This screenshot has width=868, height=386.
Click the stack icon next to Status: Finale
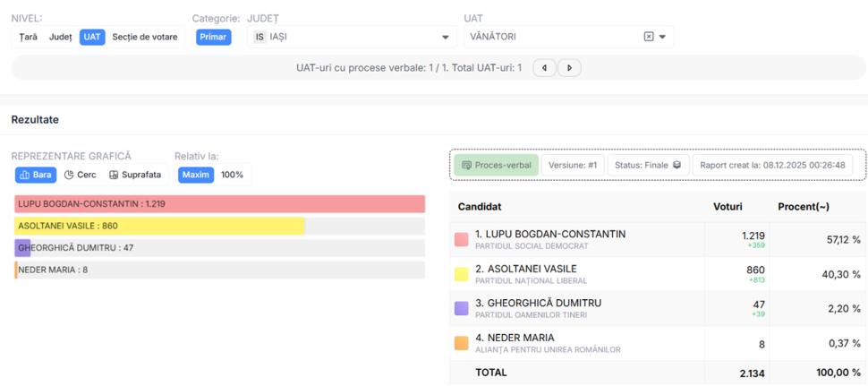[677, 165]
